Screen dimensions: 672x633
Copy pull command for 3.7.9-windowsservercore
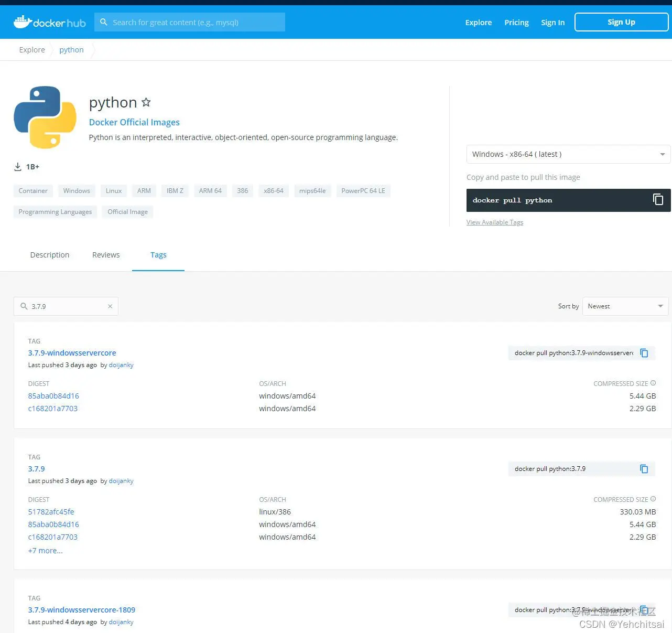(x=644, y=353)
